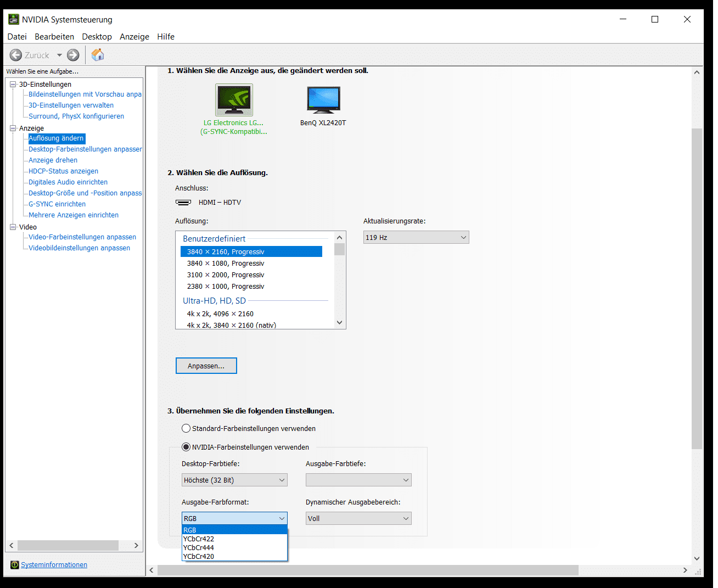The width and height of the screenshot is (718, 588).
Task: Select Standard-Farbeinstellungen verwenden radio button
Action: click(x=186, y=428)
